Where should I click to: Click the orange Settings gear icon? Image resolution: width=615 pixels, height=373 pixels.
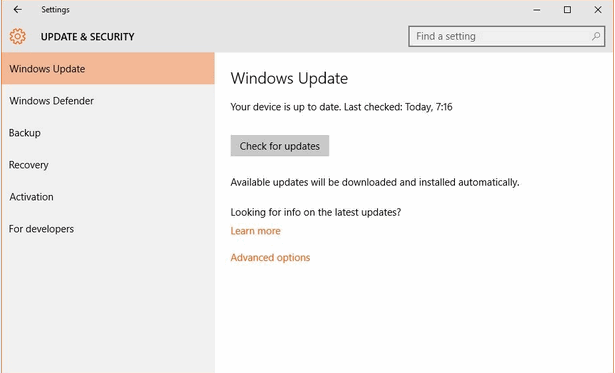coord(18,36)
